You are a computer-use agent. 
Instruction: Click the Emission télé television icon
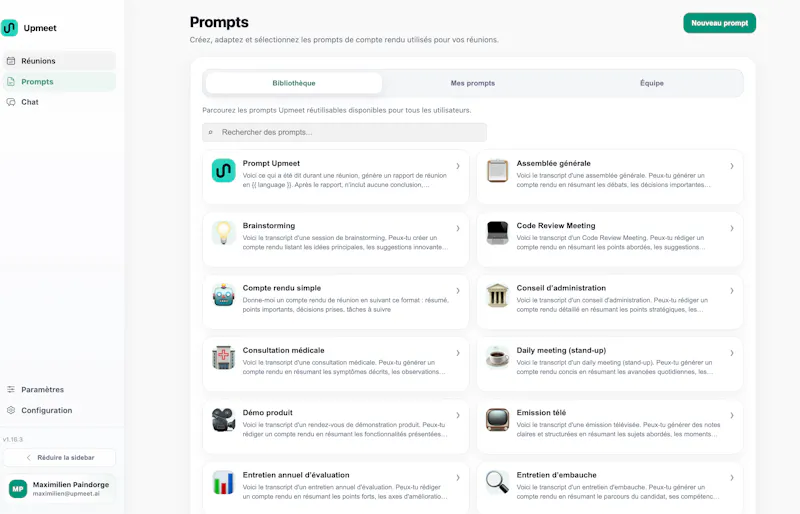(497, 420)
